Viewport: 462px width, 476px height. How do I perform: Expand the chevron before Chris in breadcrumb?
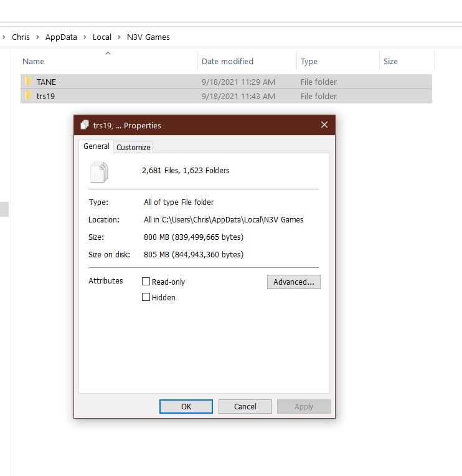pyautogui.click(x=4, y=37)
